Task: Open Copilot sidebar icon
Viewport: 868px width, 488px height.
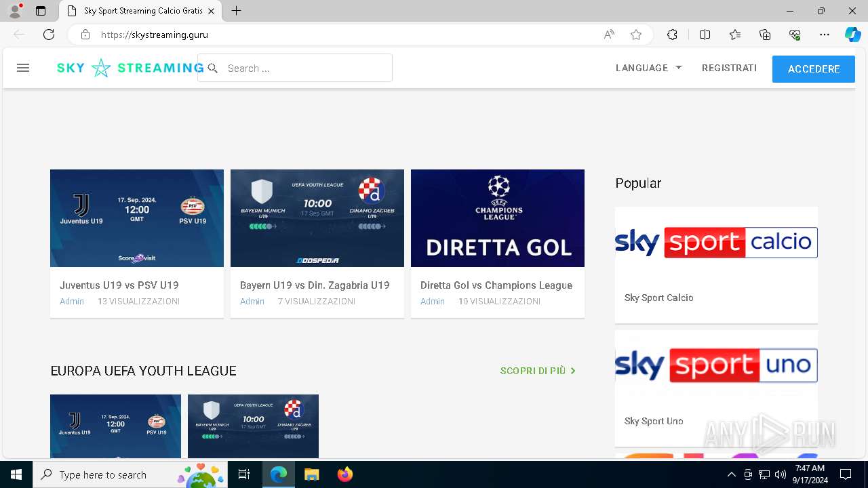Action: pyautogui.click(x=852, y=35)
